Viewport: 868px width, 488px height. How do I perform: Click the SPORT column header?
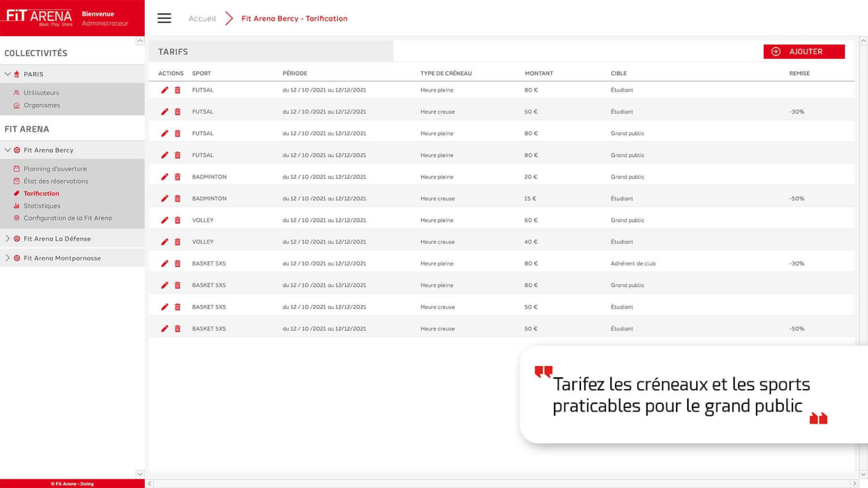tap(201, 73)
